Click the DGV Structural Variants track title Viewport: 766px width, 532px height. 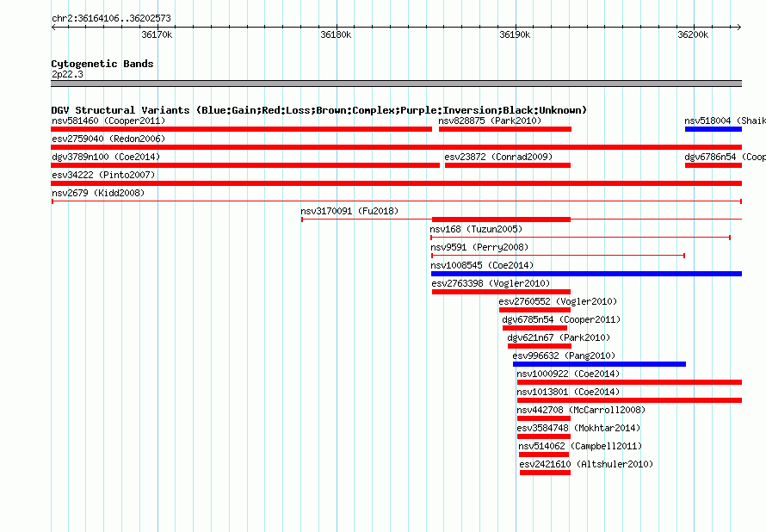coord(319,110)
